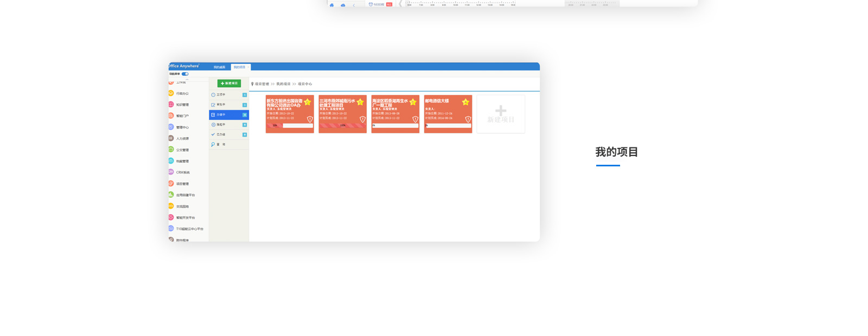Screen dimensions: 868x336
Task: Open 知识管理 sidebar icon
Action: (171, 105)
